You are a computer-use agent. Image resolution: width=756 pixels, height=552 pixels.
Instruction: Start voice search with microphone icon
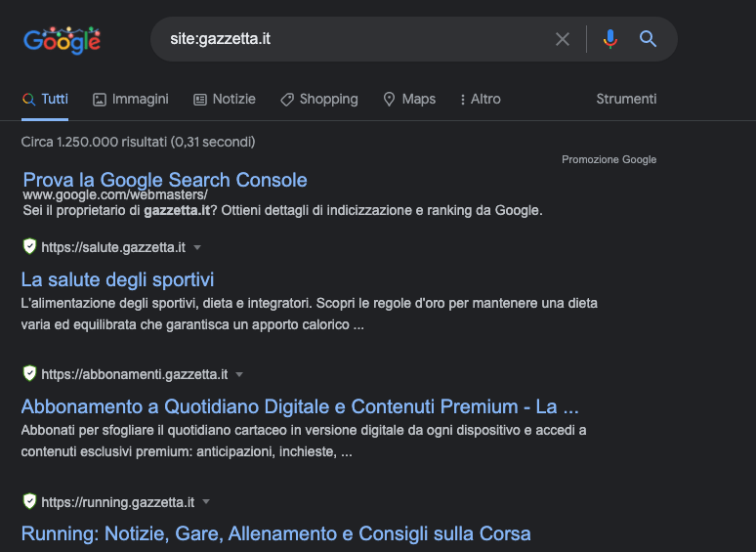pyautogui.click(x=609, y=39)
